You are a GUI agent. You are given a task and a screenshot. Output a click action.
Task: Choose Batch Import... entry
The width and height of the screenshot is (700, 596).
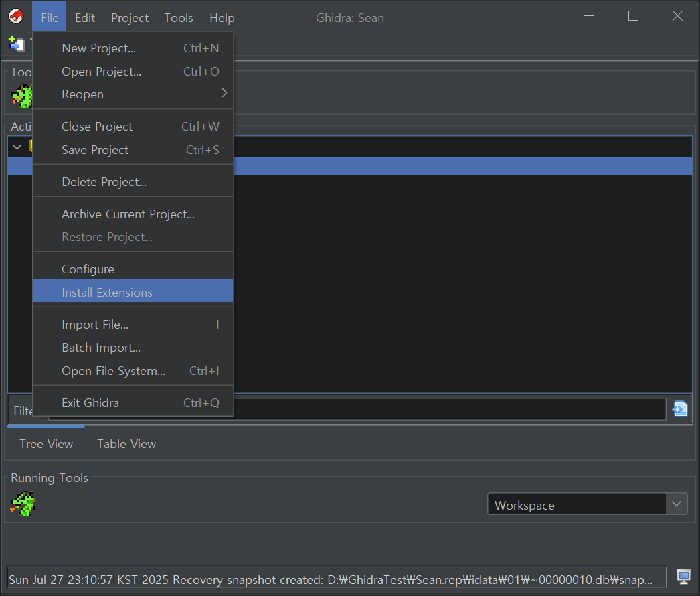(x=133, y=348)
